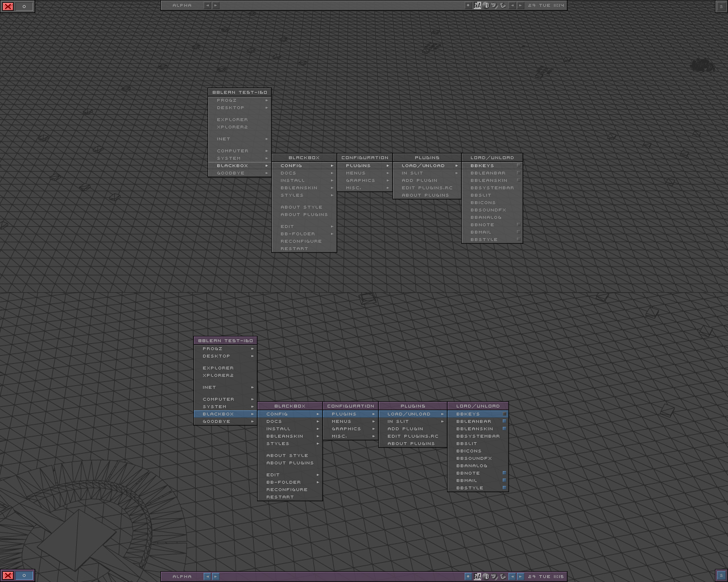Click the S button at the screen's top-right corner

(721, 6)
